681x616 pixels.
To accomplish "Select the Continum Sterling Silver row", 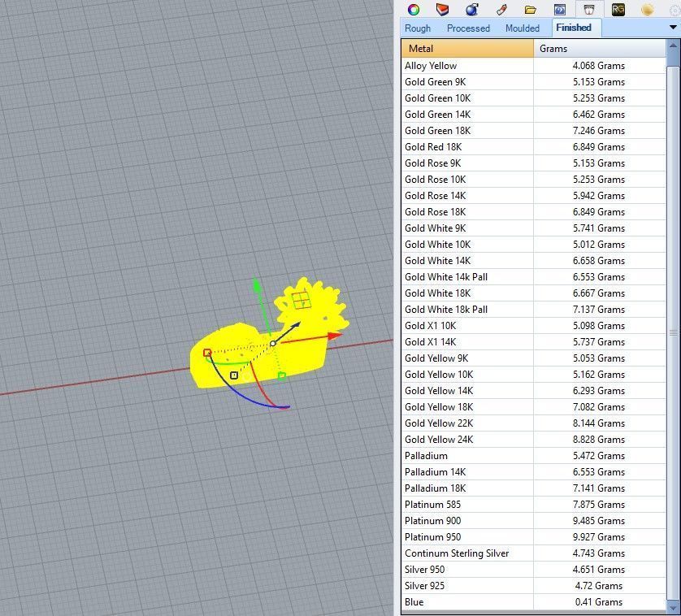I will pos(533,553).
